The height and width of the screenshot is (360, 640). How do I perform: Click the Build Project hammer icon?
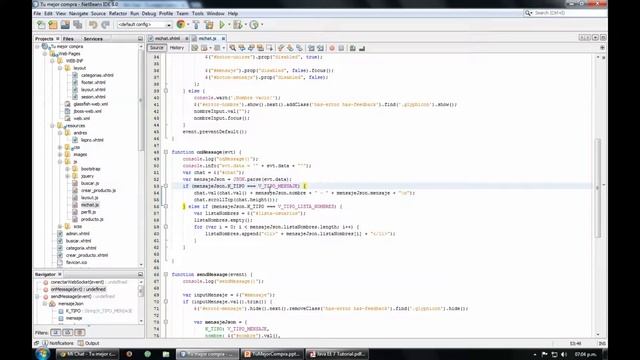(196, 25)
